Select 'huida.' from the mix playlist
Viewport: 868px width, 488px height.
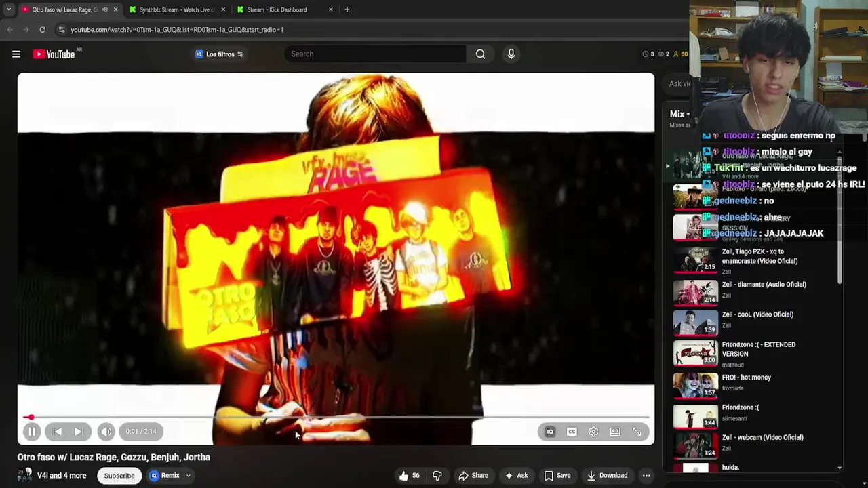tap(730, 467)
